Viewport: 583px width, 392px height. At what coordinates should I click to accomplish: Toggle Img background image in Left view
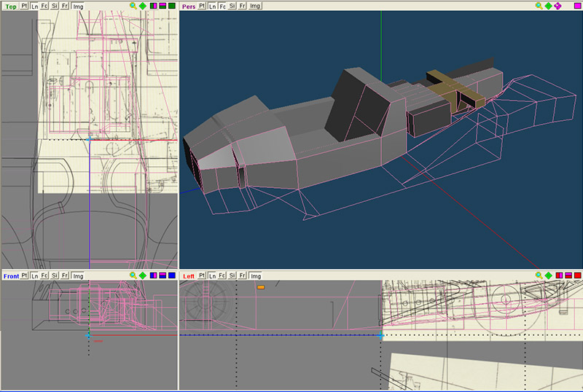[x=255, y=276]
